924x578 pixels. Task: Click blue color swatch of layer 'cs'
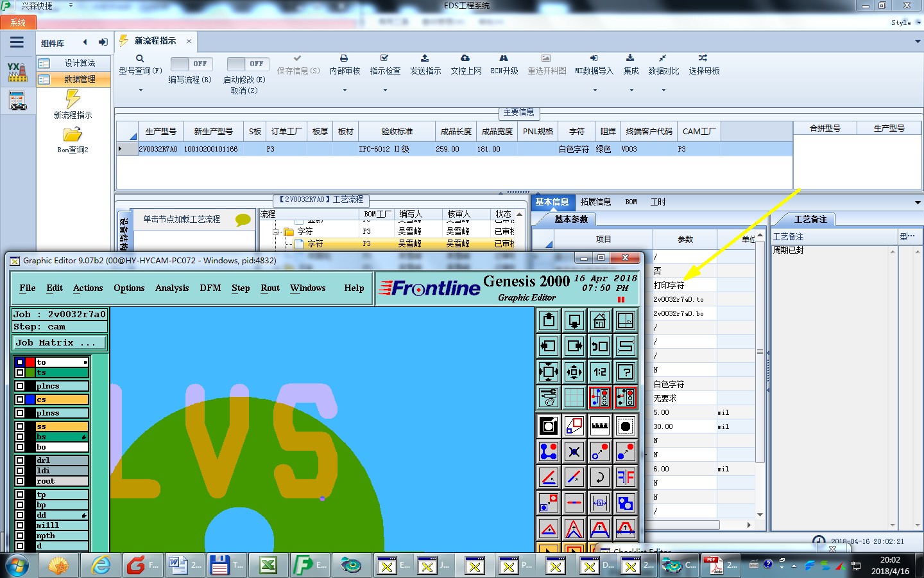[30, 399]
